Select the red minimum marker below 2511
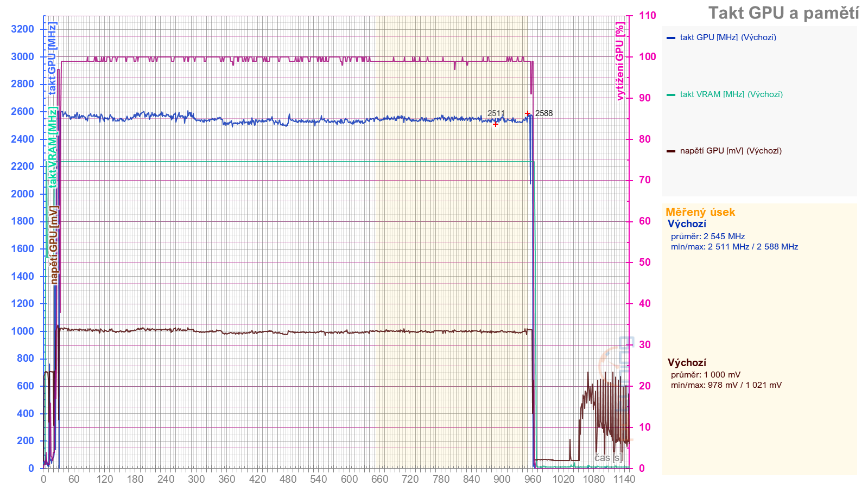This screenshot has height=486, width=868. (495, 124)
